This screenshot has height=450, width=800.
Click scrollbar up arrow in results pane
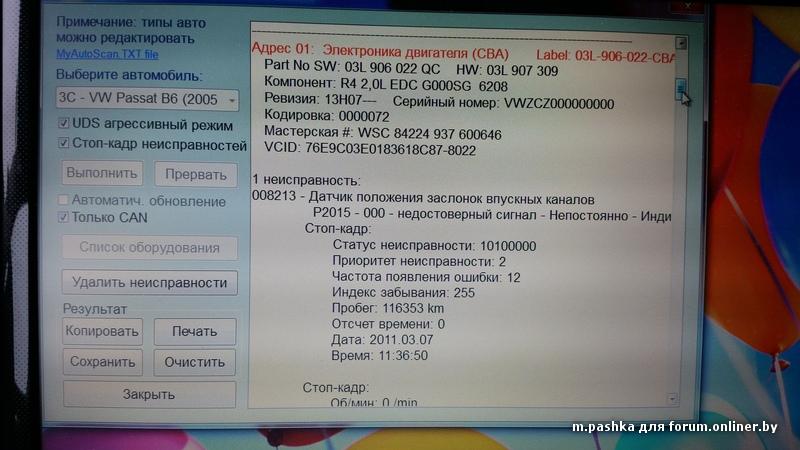pyautogui.click(x=681, y=43)
